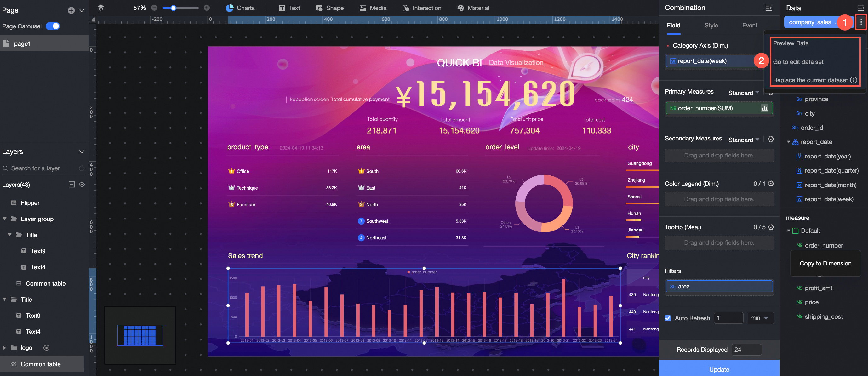The image size is (868, 376).
Task: Click the Records Displayed input field
Action: point(746,350)
